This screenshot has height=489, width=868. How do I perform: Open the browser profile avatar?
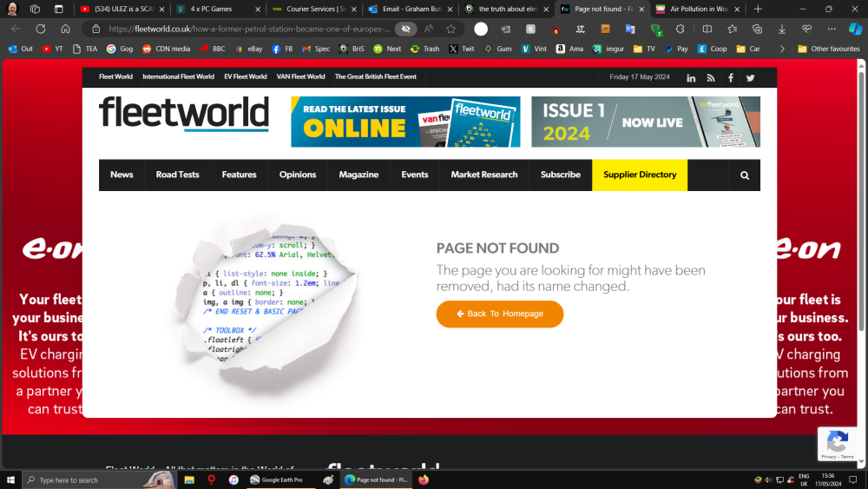[12, 9]
